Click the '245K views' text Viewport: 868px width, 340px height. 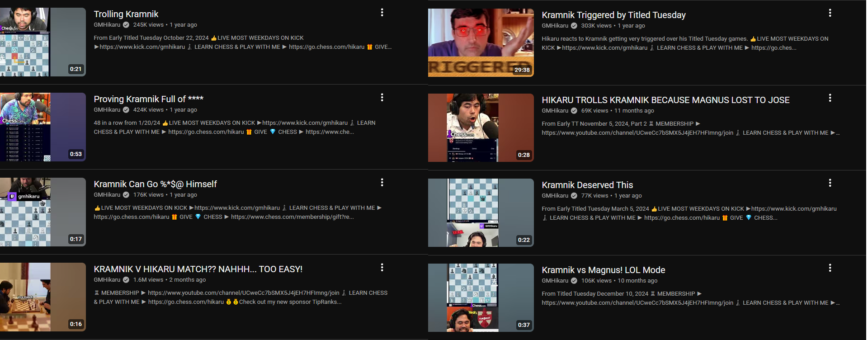[148, 25]
